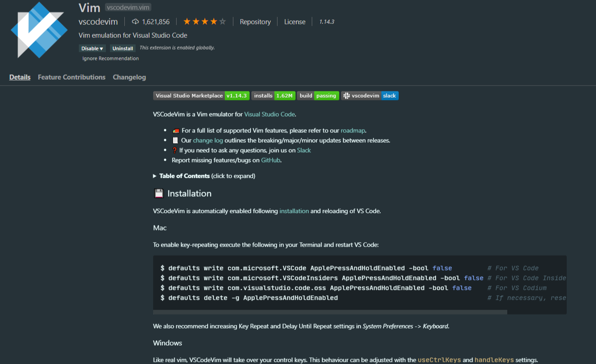The width and height of the screenshot is (596, 364).
Task: Open the Changelog tab
Action: [129, 77]
